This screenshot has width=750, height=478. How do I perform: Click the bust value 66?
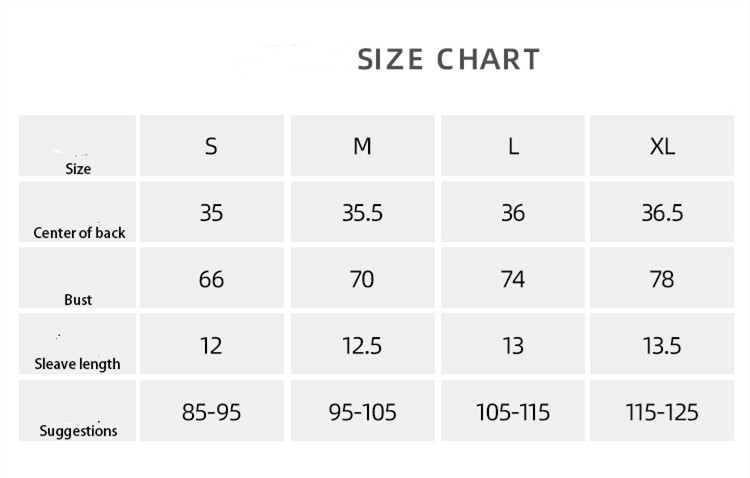tap(211, 279)
